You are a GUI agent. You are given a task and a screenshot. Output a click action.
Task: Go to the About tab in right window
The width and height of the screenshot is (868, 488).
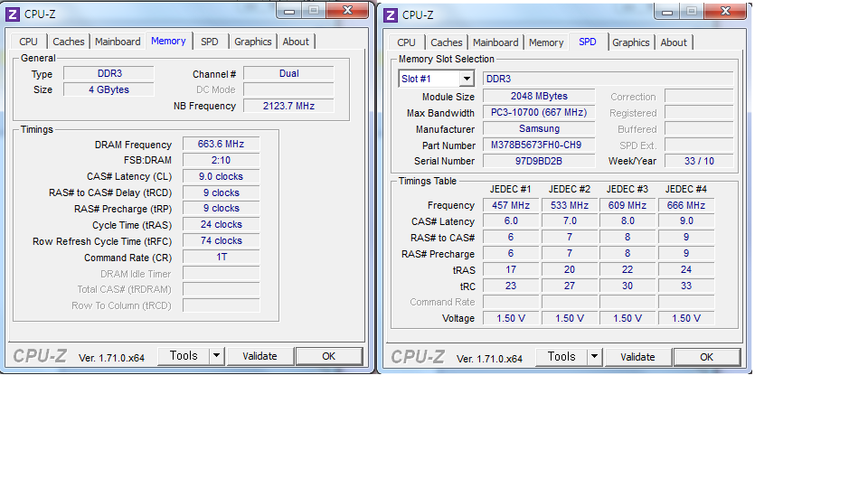pyautogui.click(x=673, y=42)
